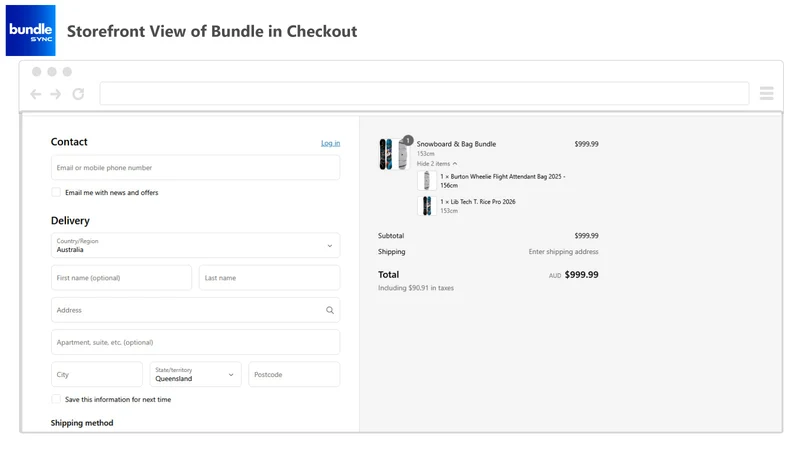800x450 pixels.
Task: Click the total amount $999.99 beside AUD
Action: (582, 274)
